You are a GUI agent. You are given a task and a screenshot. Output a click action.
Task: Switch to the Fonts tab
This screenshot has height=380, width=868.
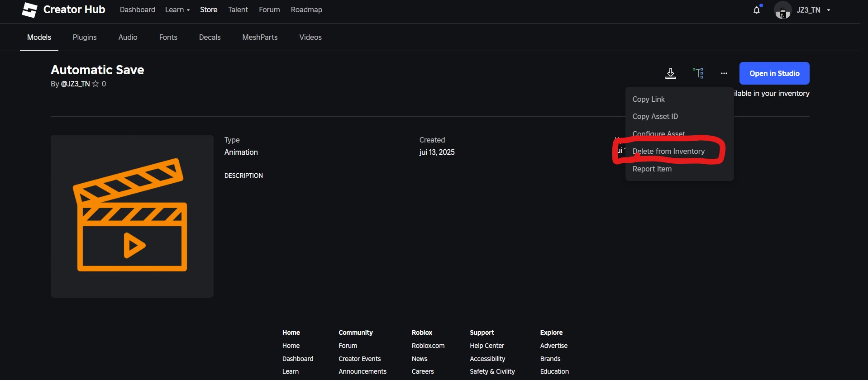[168, 37]
